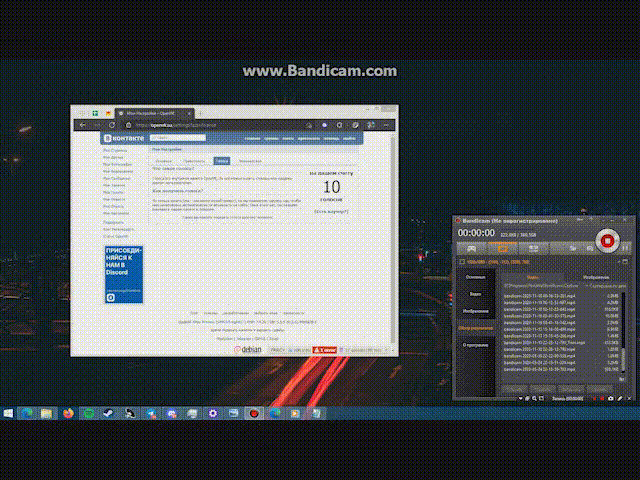Open the 'Изображения' tab in Bandicam file list
640x480 pixels.
(593, 277)
